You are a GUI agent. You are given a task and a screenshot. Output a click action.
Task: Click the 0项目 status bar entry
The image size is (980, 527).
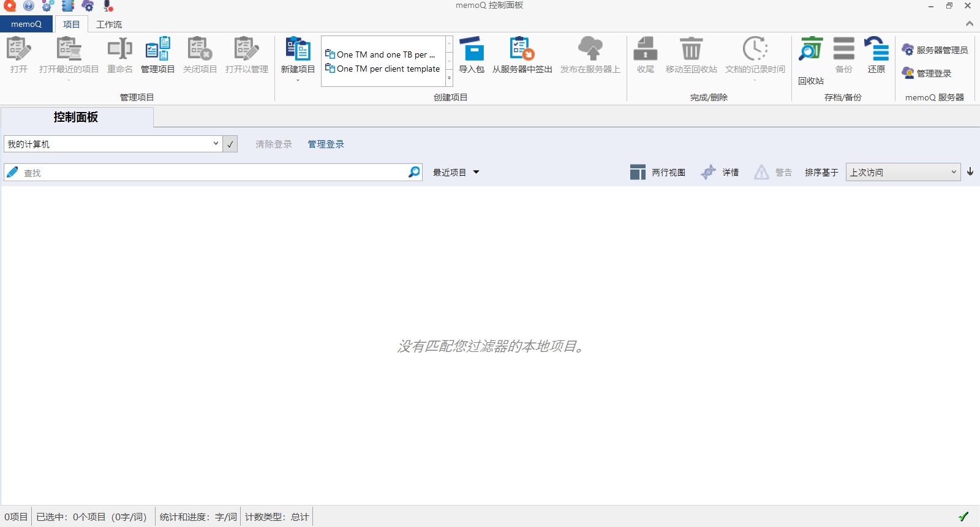pyautogui.click(x=16, y=517)
